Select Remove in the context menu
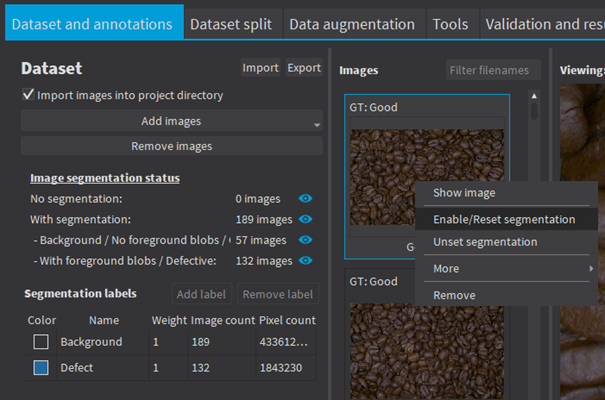The width and height of the screenshot is (605, 400). (506, 295)
